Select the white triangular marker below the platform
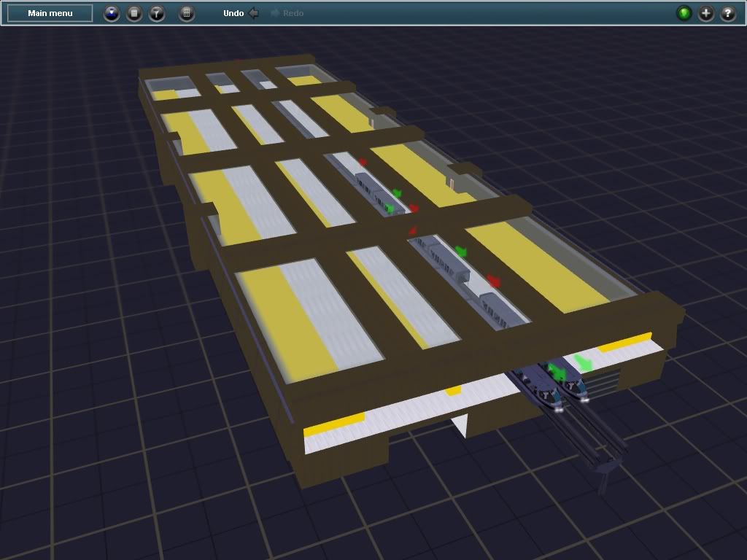Screen dimensions: 747x560 coord(461,425)
